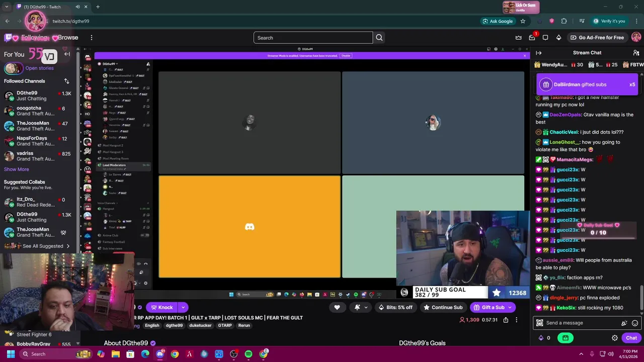644x362 pixels.
Task: Open new browser tab plus
Action: (x=98, y=7)
